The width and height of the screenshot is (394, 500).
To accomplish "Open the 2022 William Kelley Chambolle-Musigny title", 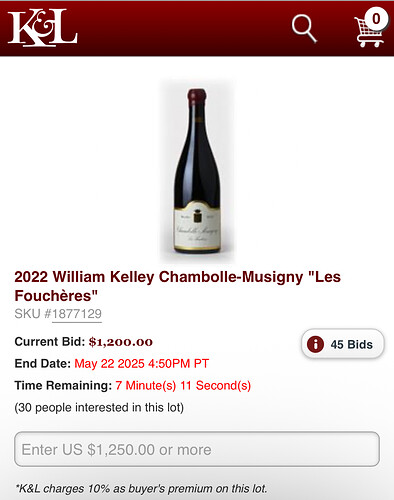I will (x=177, y=286).
